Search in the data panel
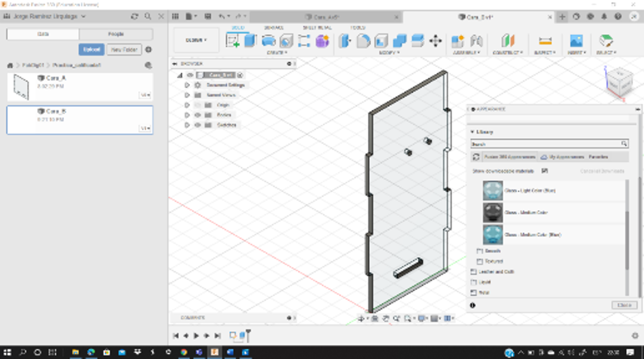 pos(148,16)
